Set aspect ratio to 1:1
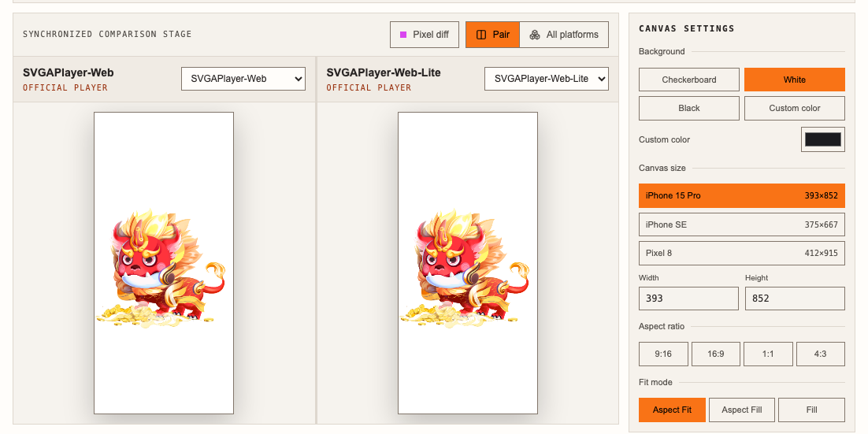The height and width of the screenshot is (434, 868). tap(768, 354)
